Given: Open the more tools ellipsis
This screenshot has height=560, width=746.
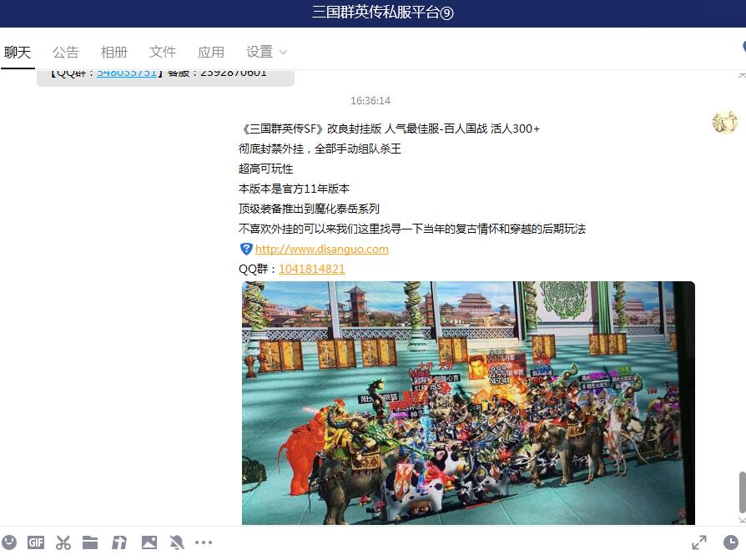Looking at the screenshot, I should [204, 542].
